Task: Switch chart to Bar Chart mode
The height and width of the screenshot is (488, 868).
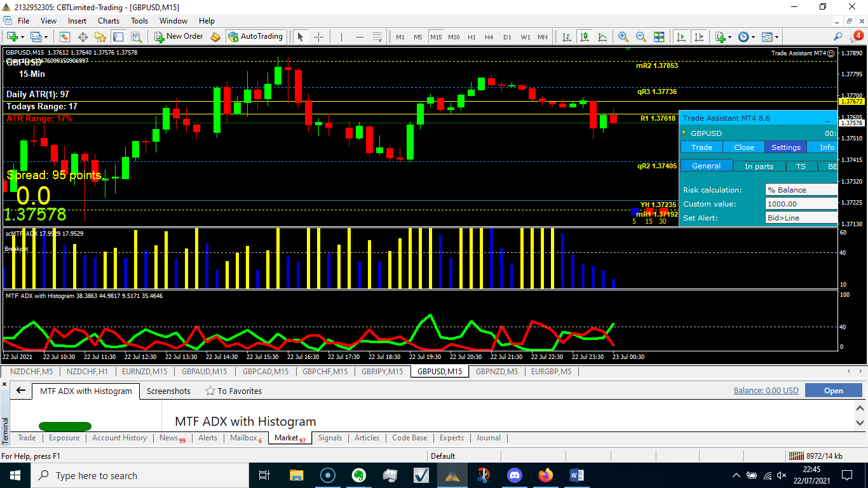Action: [x=567, y=37]
